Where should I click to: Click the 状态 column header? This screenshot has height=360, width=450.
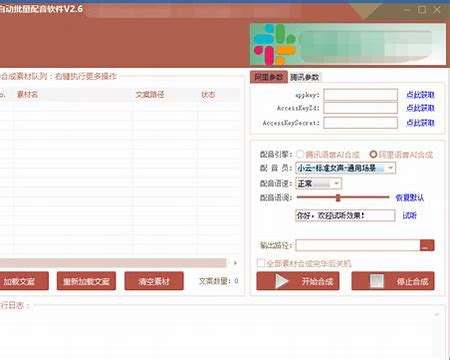208,95
